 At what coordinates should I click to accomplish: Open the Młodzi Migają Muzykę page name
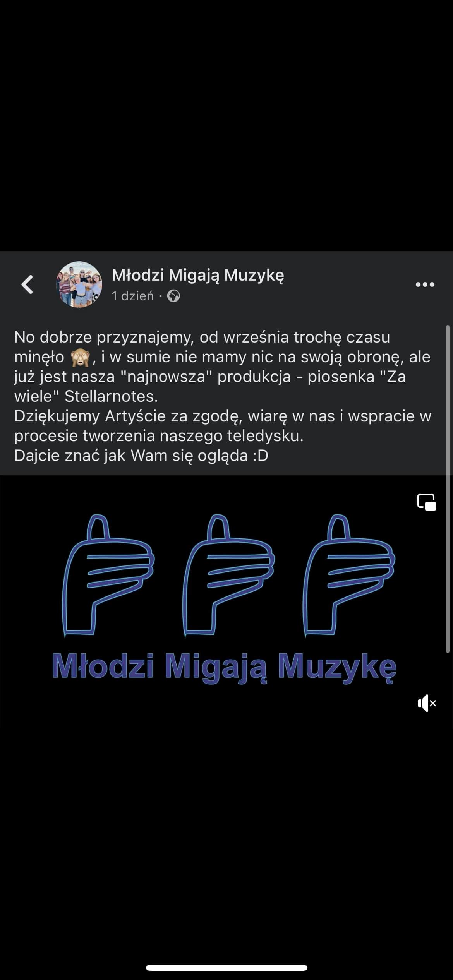(198, 275)
